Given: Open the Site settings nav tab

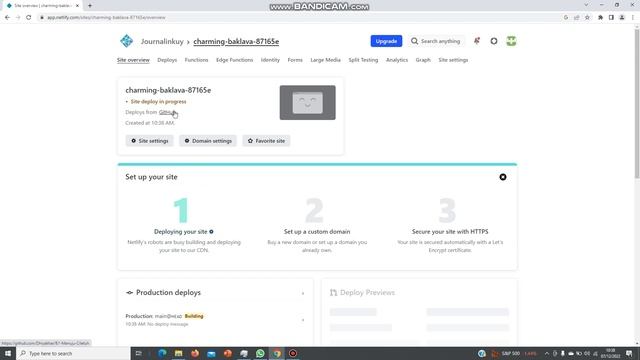Looking at the screenshot, I should (x=453, y=60).
